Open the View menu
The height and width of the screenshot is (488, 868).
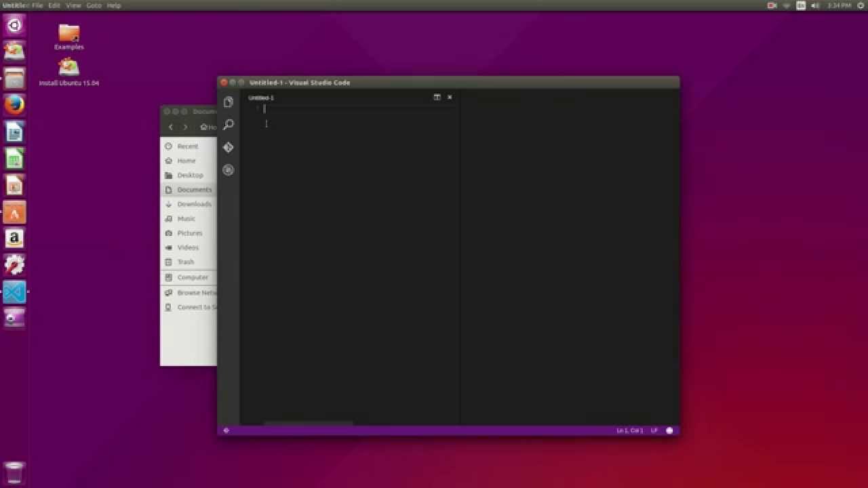[x=73, y=5]
